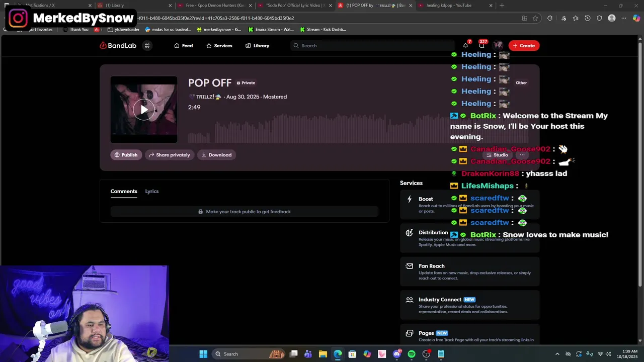Open a new browser tab
The image size is (644, 362).
(x=502, y=6)
